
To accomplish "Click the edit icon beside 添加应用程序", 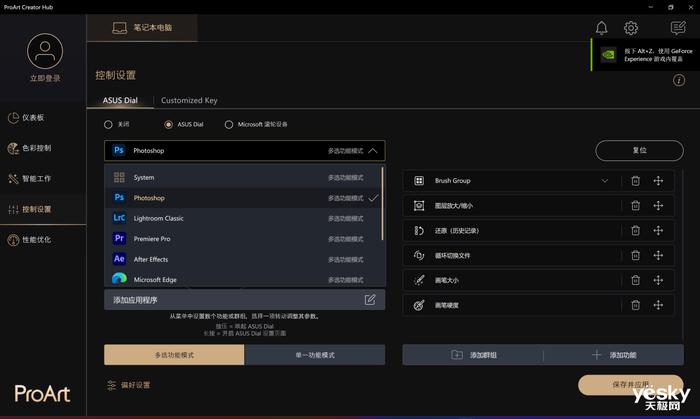I will click(370, 300).
